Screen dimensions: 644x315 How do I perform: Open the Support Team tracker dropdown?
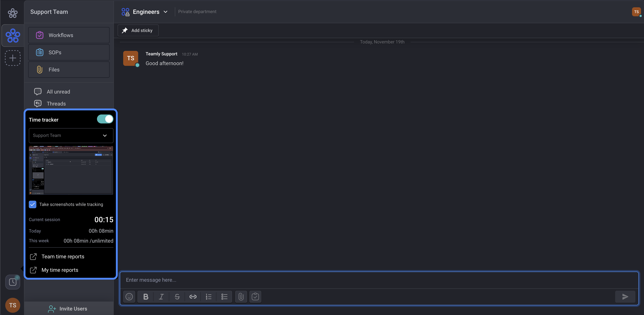[x=71, y=135]
